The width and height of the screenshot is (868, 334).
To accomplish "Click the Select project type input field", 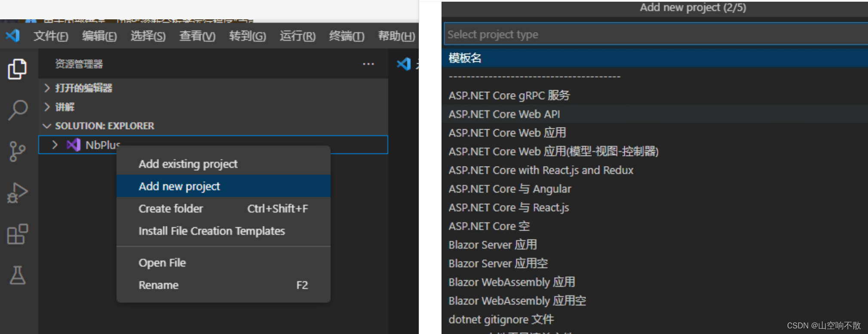I will [656, 34].
